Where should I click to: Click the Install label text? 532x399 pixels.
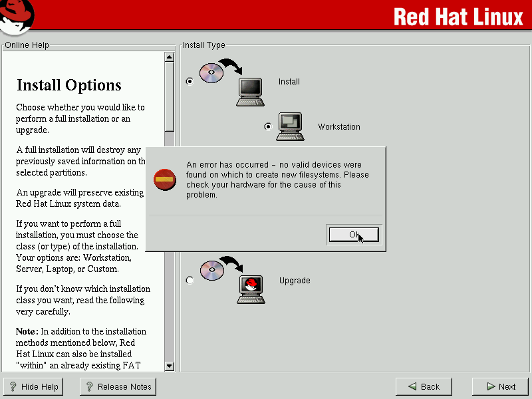tap(289, 82)
